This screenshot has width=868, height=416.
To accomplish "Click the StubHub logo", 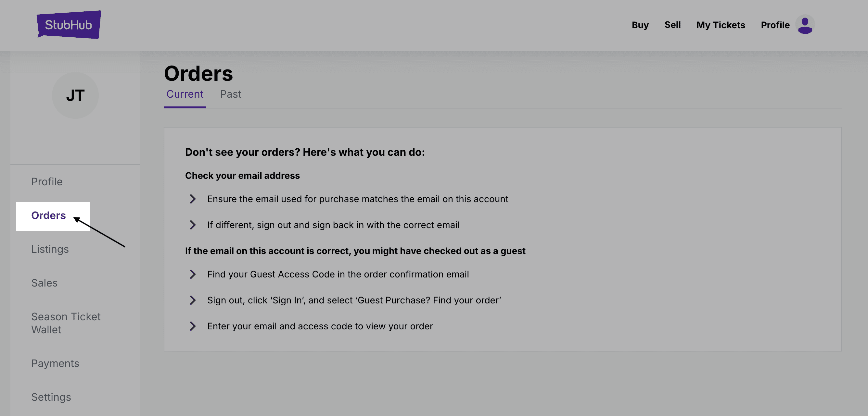I will click(69, 25).
